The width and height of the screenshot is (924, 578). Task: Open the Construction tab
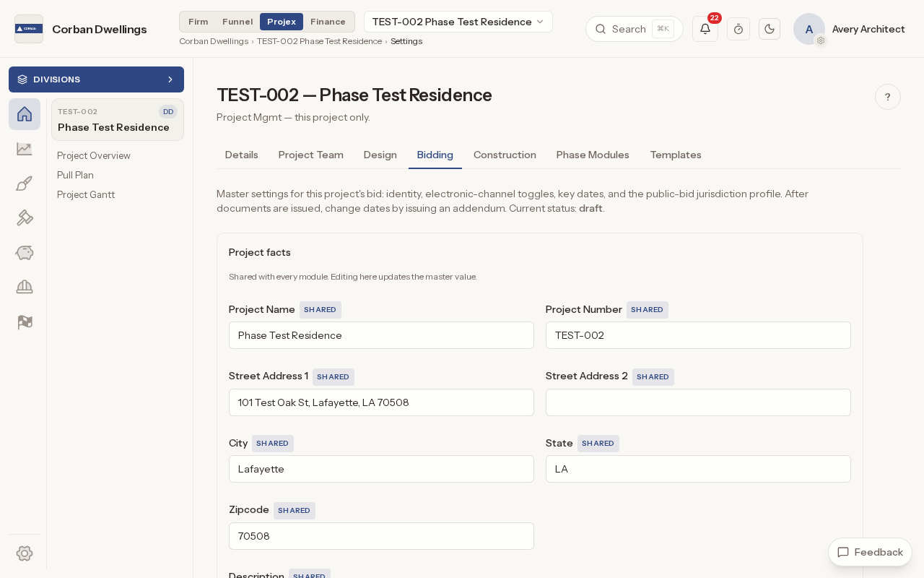click(505, 155)
